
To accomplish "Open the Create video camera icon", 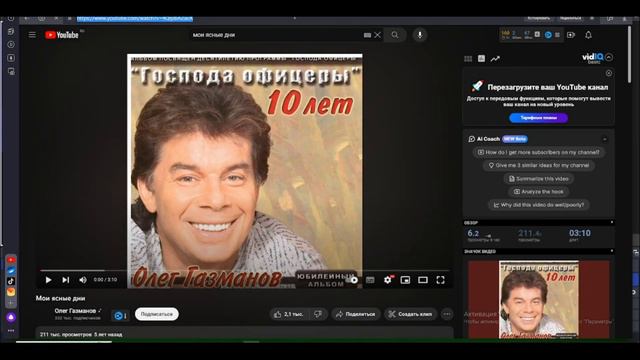I will 571,35.
